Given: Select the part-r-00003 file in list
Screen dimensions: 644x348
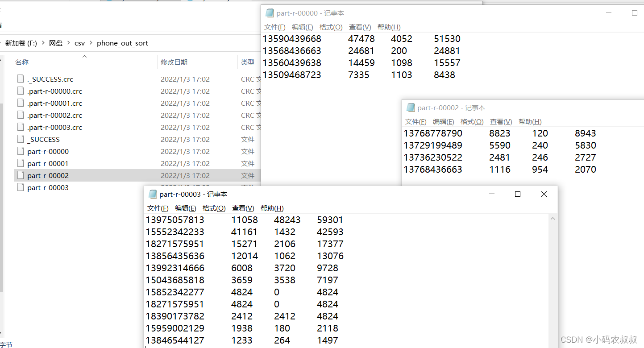Looking at the screenshot, I should tap(48, 187).
